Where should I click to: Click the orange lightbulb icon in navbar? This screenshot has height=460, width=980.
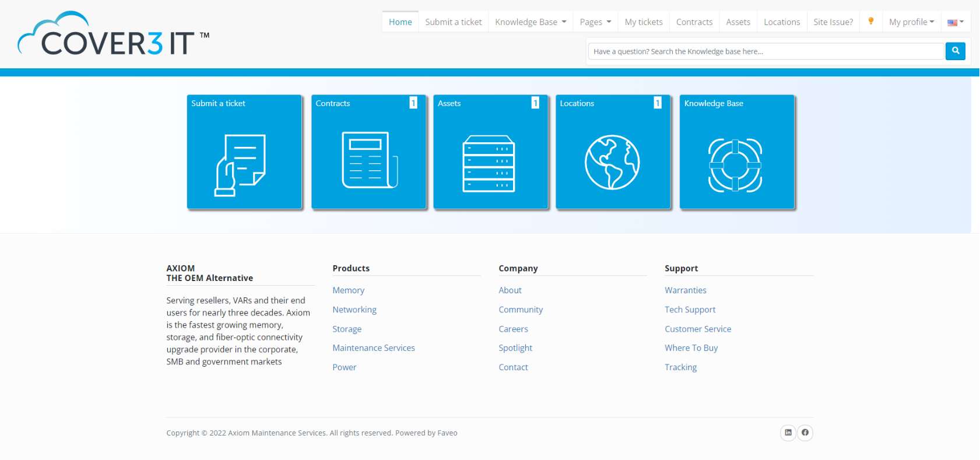[871, 22]
